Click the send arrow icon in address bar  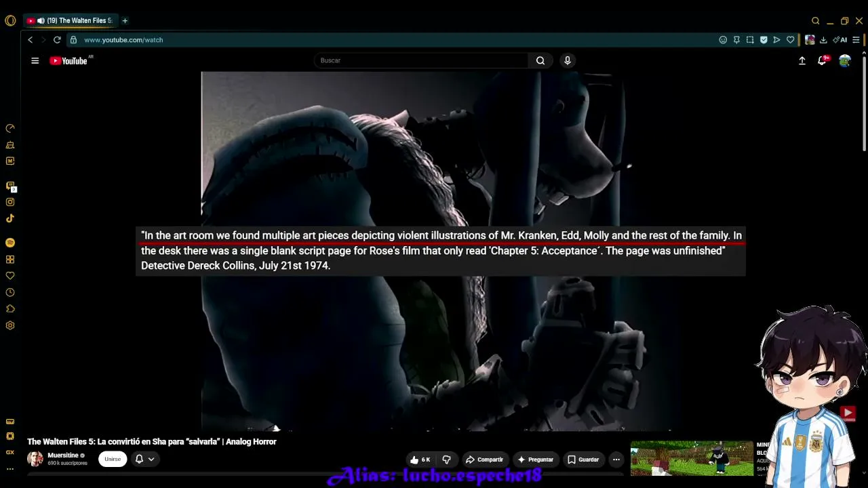point(777,40)
